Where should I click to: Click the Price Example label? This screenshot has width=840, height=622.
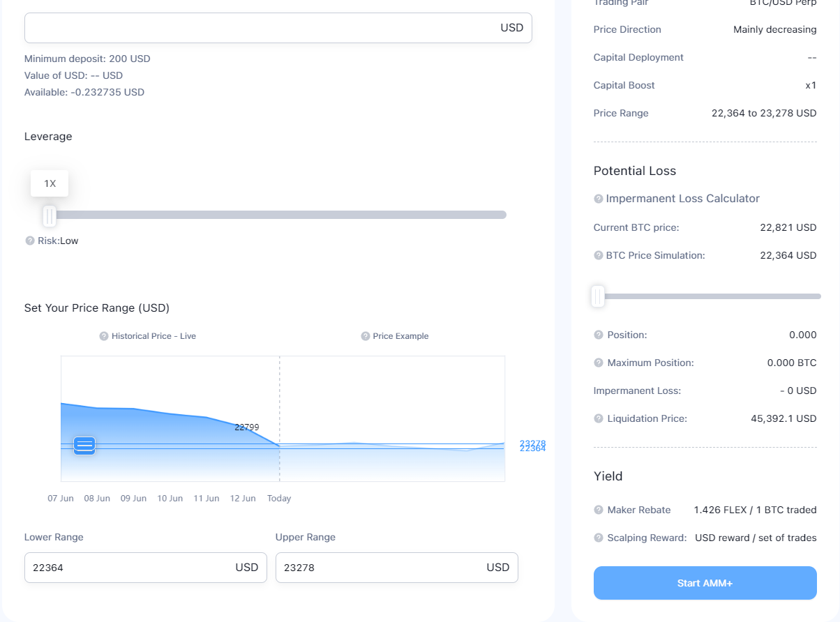(400, 336)
